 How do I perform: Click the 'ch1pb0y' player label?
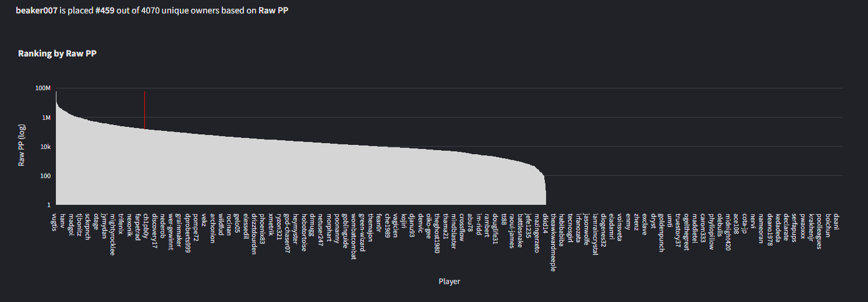[x=146, y=226]
